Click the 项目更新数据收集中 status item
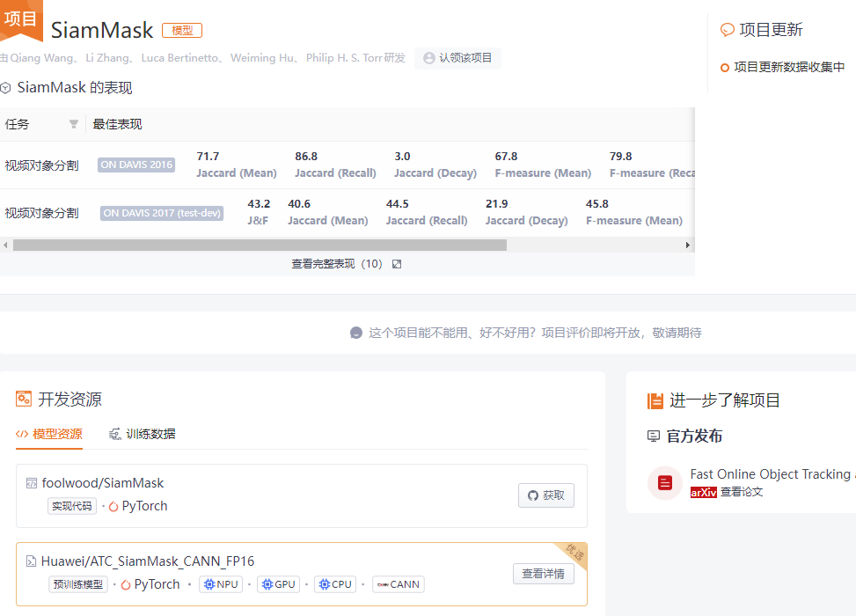The height and width of the screenshot is (616, 856). pyautogui.click(x=783, y=67)
